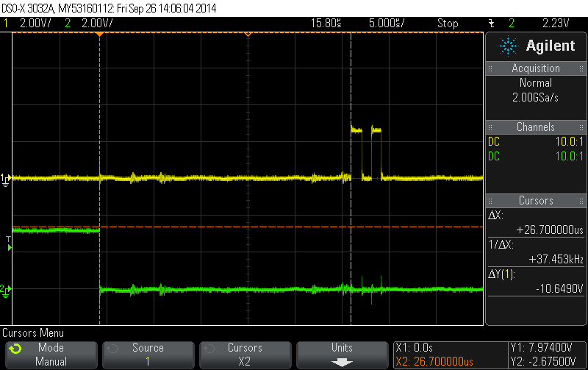This screenshot has height=370, width=588.
Task: Click the green DC 10.0:1 channel row
Action: coord(536,156)
